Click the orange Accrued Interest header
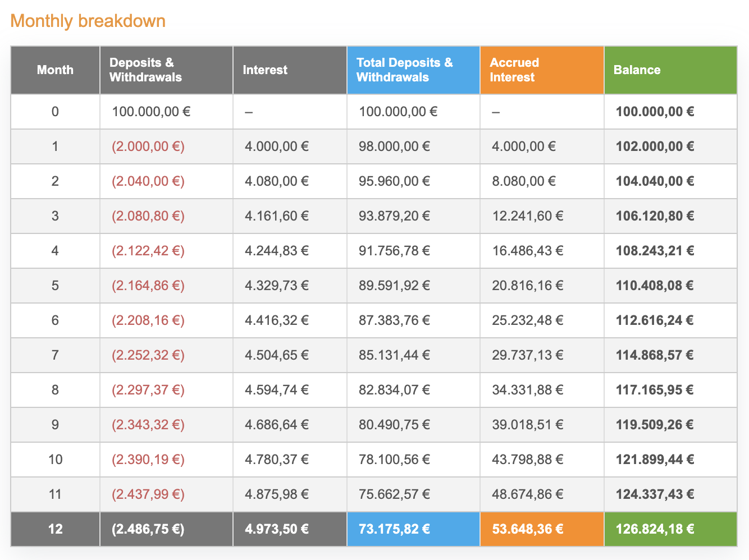The image size is (749, 560). tap(514, 70)
